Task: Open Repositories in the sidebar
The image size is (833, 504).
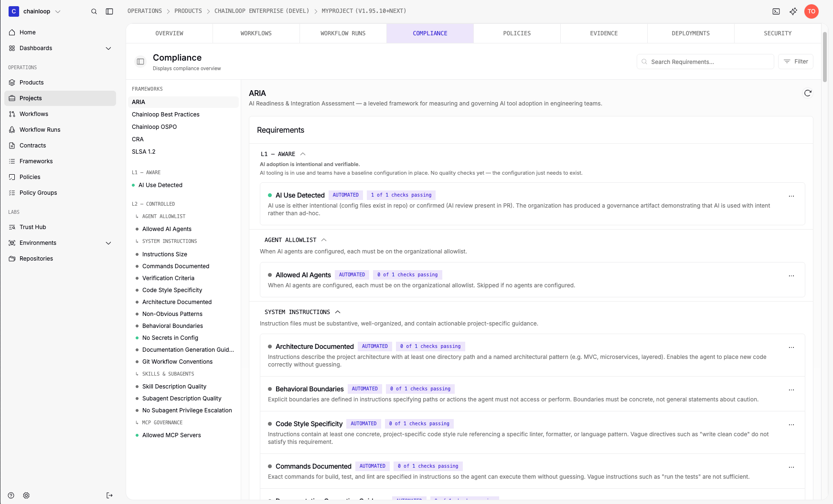Action: click(x=60, y=259)
